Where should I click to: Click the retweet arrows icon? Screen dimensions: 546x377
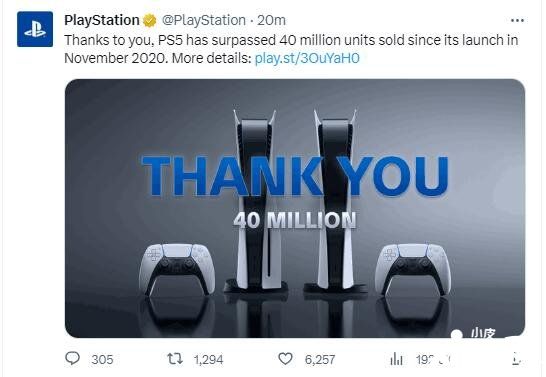[175, 359]
